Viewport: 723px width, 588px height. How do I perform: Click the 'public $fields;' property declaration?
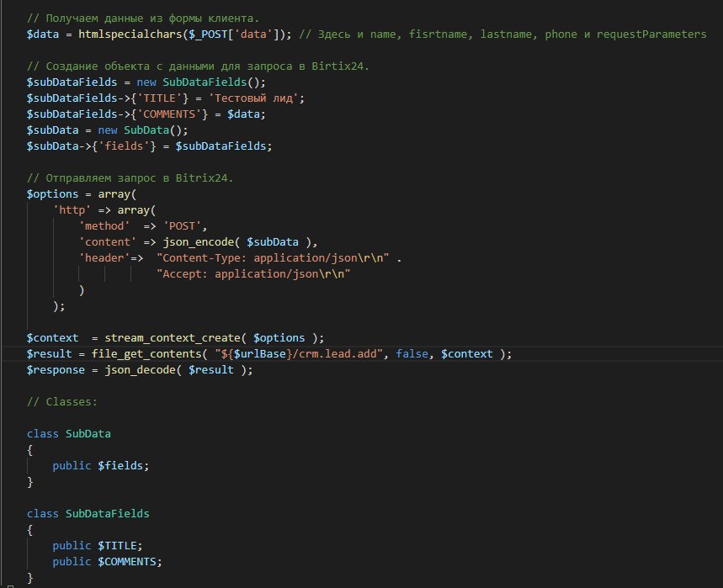[x=101, y=466]
